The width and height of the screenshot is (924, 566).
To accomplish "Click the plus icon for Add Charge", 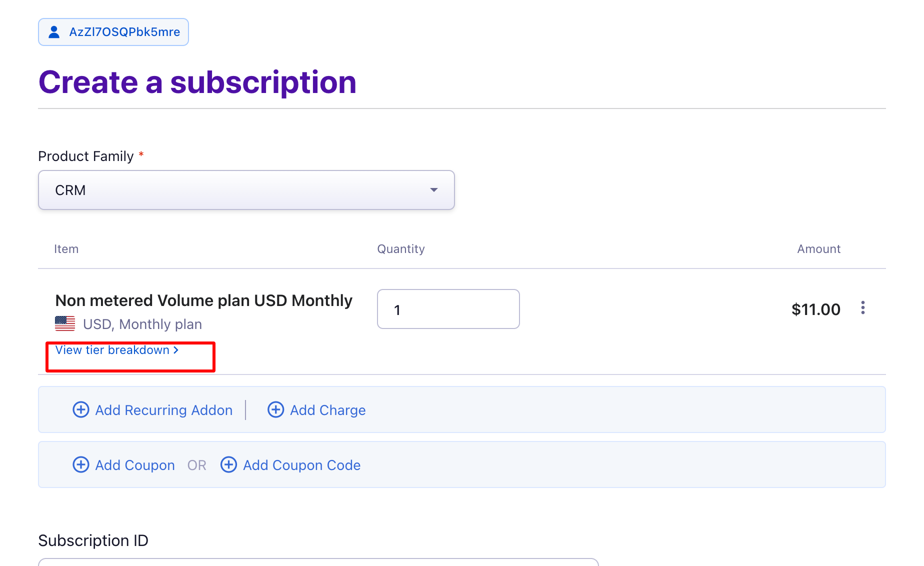I will pyautogui.click(x=275, y=409).
